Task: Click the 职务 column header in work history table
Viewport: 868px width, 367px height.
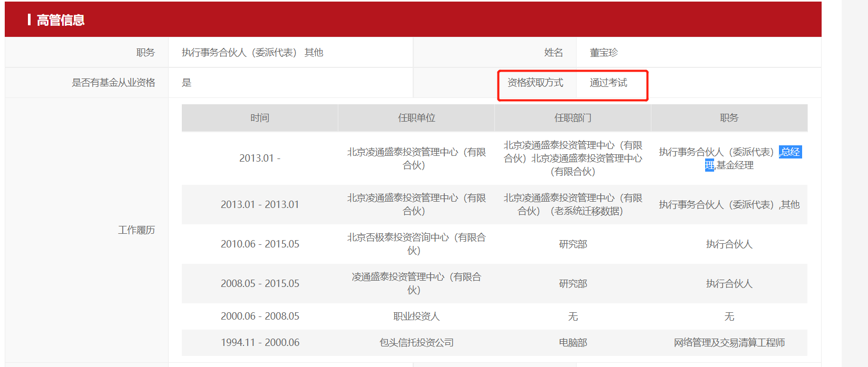Action: [x=729, y=118]
